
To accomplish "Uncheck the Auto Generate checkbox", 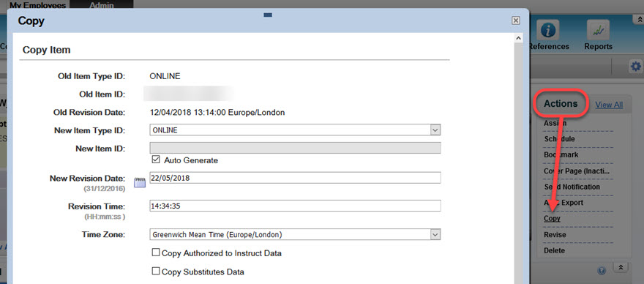I will click(156, 160).
